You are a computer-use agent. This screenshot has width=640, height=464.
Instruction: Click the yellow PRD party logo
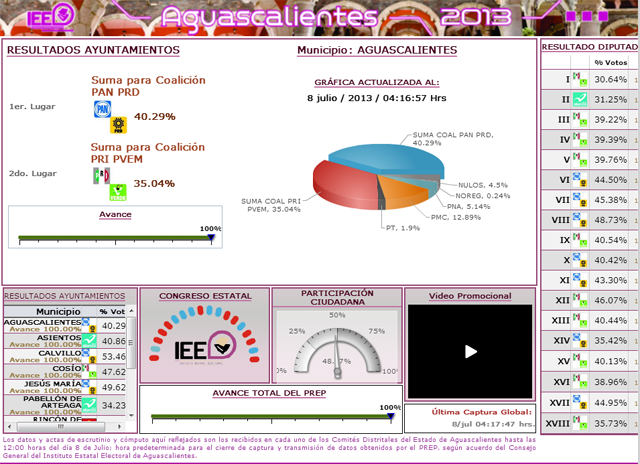click(x=117, y=125)
